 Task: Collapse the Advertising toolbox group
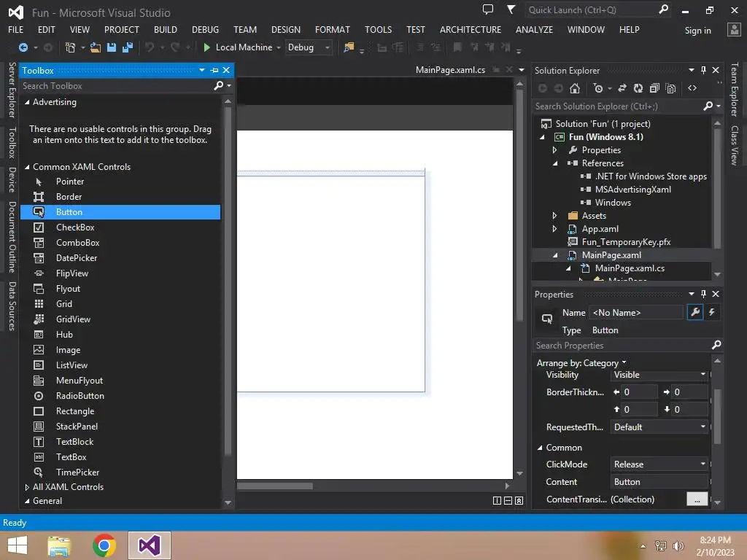[27, 102]
